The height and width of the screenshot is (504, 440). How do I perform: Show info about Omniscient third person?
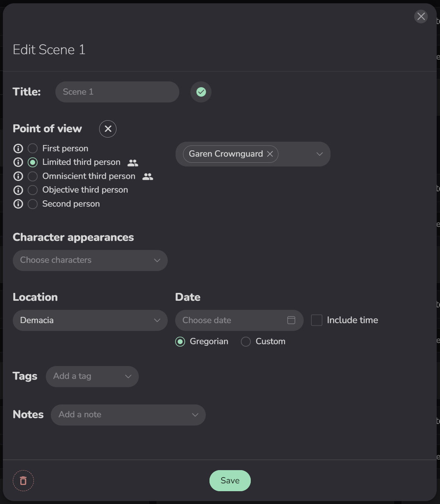pos(18,176)
